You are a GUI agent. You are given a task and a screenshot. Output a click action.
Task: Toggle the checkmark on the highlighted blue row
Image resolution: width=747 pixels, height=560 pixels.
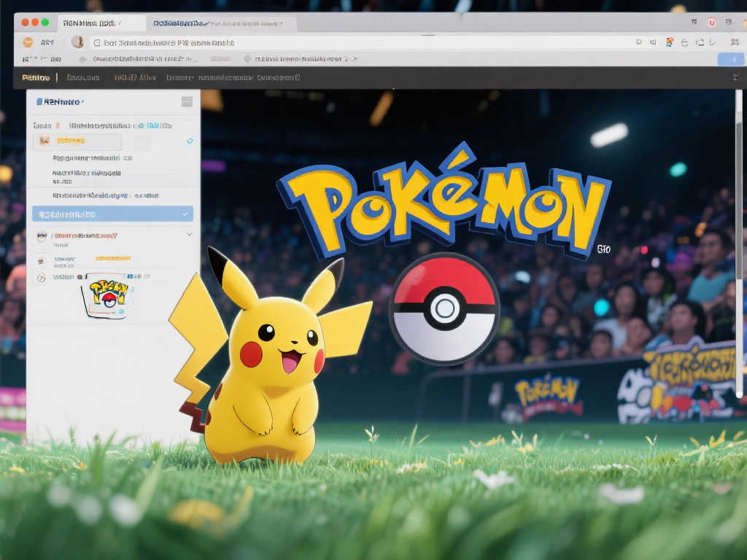185,214
